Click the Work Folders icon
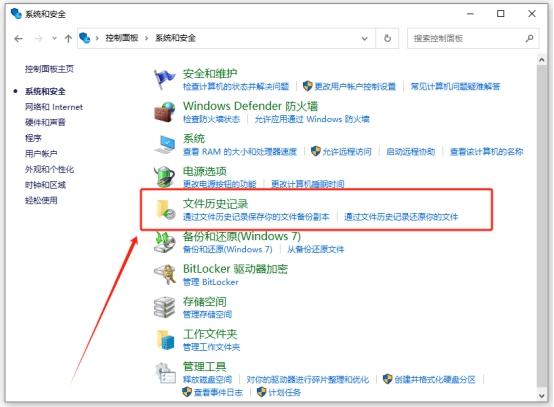The width and height of the screenshot is (554, 407). pos(165,340)
